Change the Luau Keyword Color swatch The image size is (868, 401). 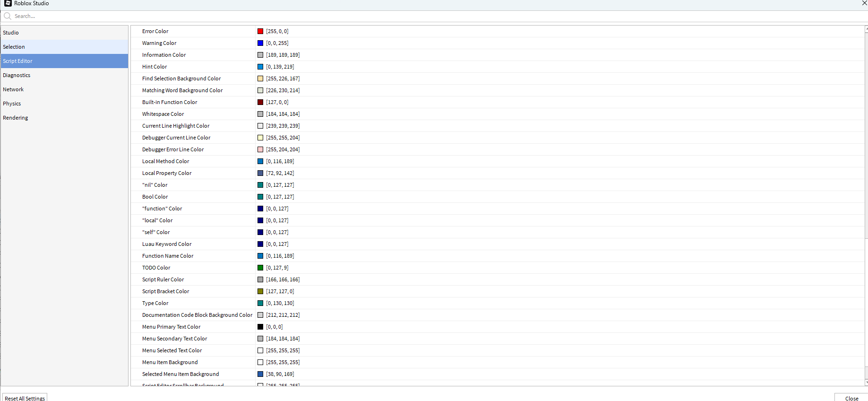pyautogui.click(x=260, y=244)
